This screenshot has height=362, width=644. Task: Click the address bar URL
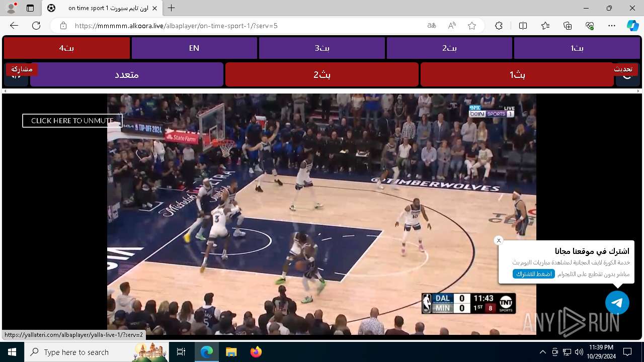(176, 26)
